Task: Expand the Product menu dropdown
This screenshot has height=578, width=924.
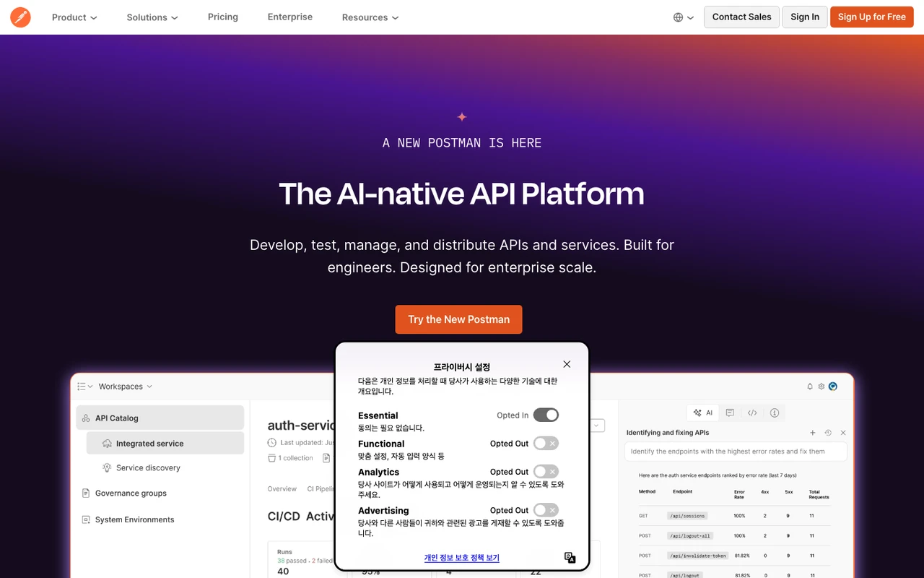Action: (x=74, y=17)
